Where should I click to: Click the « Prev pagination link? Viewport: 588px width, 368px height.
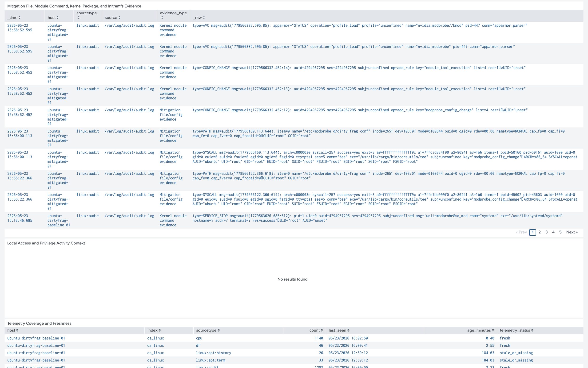(521, 232)
